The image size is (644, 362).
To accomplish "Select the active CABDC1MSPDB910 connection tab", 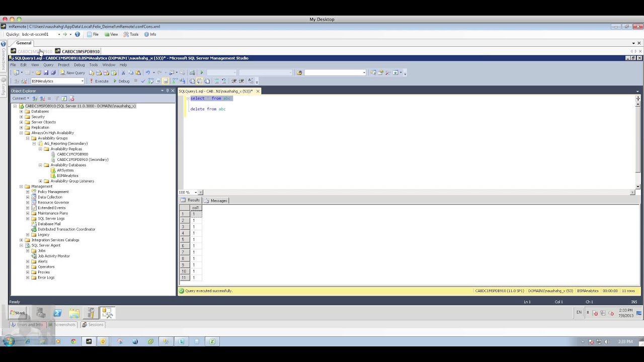I will click(x=78, y=51).
